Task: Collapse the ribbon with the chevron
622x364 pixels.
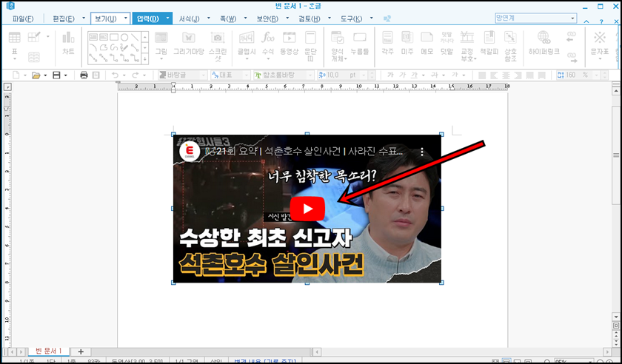Action: pos(586,21)
